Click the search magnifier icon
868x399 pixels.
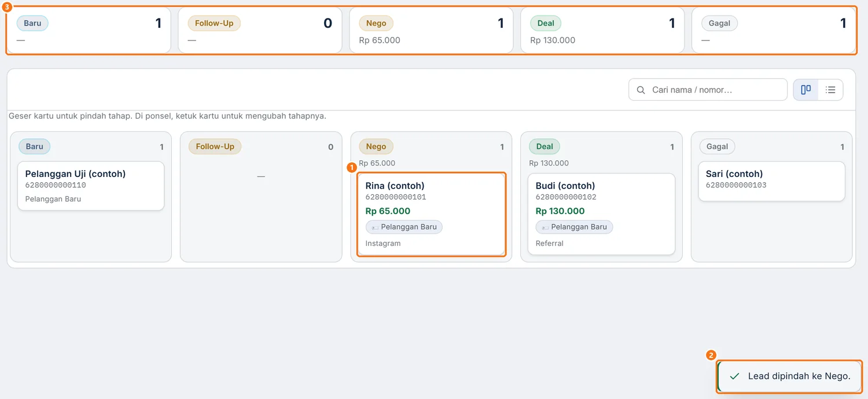pos(641,90)
